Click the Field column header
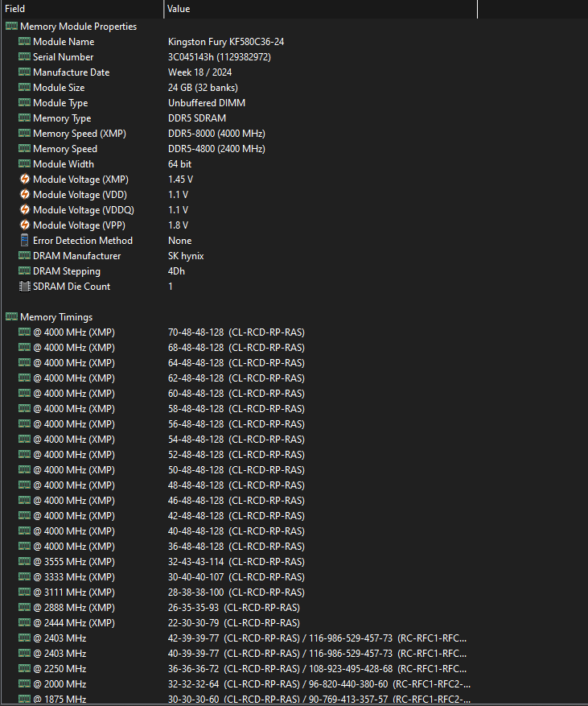Viewport: 588px width, 706px height. pyautogui.click(x=82, y=9)
